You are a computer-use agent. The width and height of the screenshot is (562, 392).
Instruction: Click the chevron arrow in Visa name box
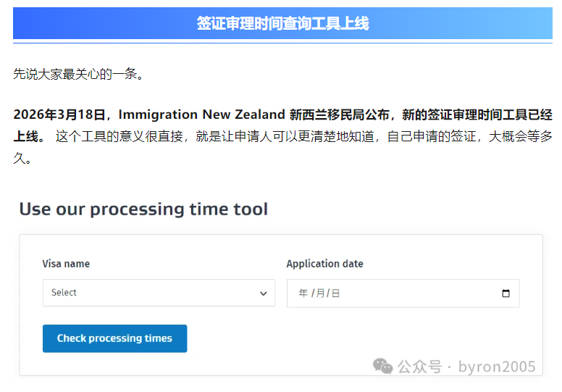tap(264, 293)
